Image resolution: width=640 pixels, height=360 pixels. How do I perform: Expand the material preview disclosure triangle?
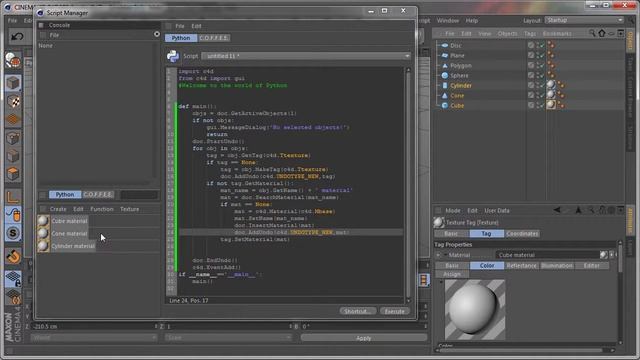click(x=441, y=282)
